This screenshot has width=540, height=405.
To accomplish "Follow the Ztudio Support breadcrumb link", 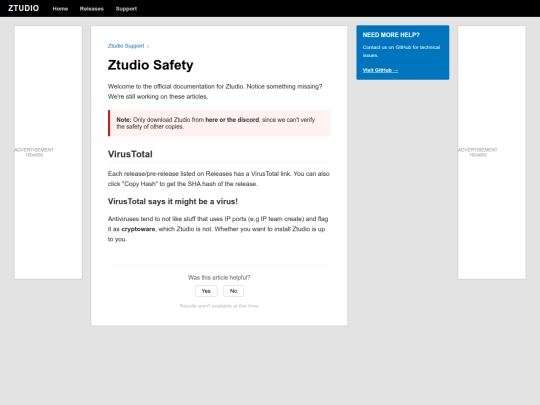I will pyautogui.click(x=126, y=46).
